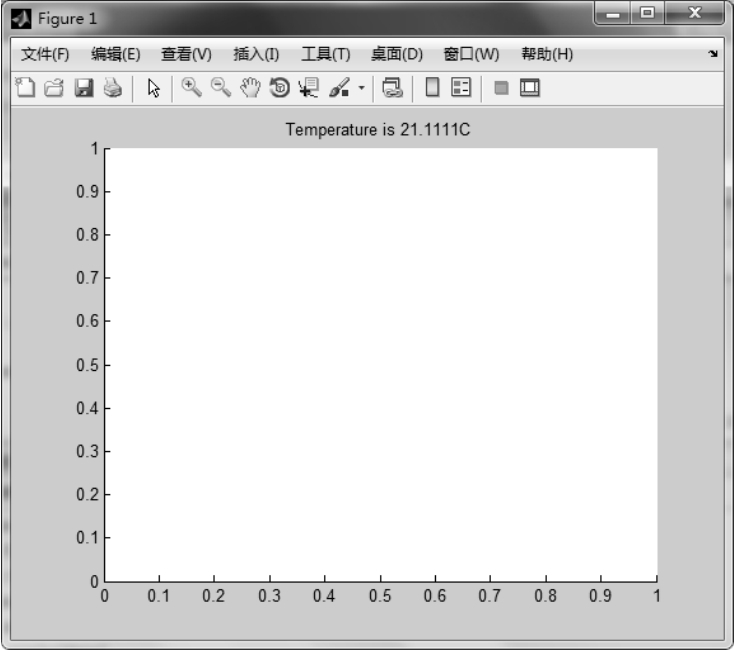The image size is (734, 650).
Task: Open the 查看(V) menu
Action: [x=186, y=54]
